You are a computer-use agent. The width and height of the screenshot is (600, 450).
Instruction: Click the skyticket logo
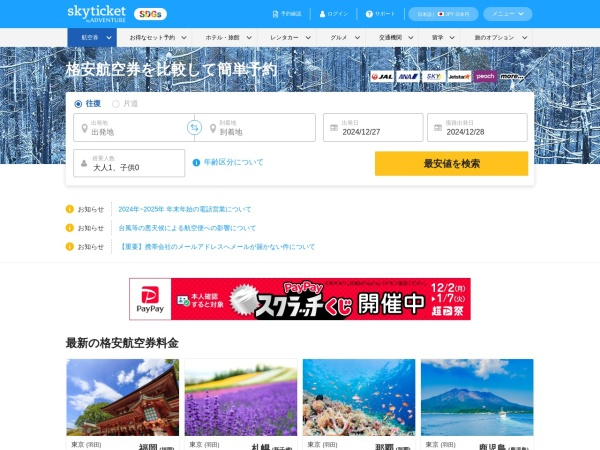tap(96, 14)
